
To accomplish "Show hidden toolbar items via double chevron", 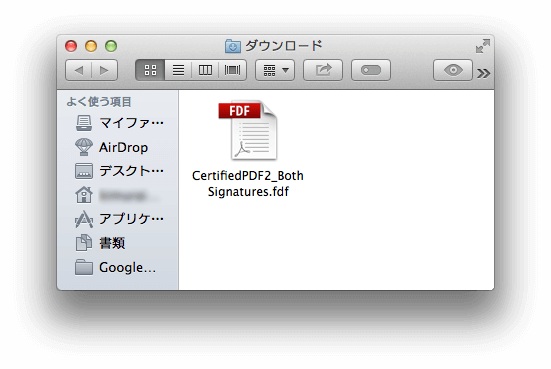I will [484, 73].
